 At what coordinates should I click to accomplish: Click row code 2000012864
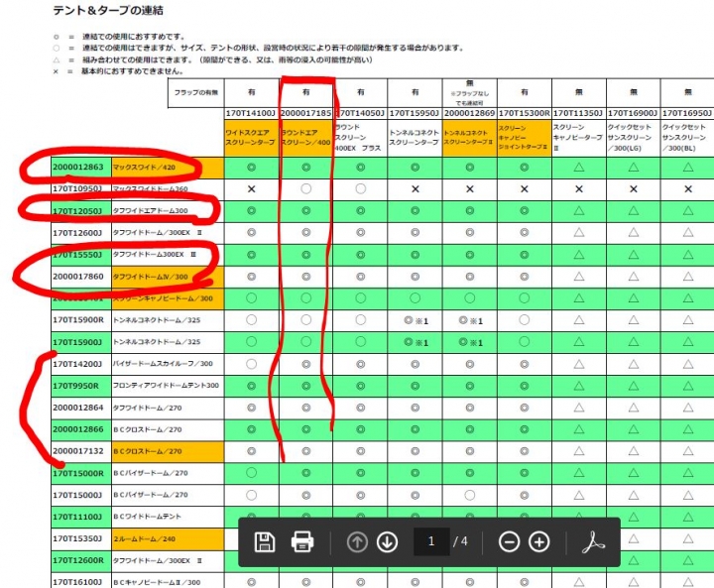point(78,408)
